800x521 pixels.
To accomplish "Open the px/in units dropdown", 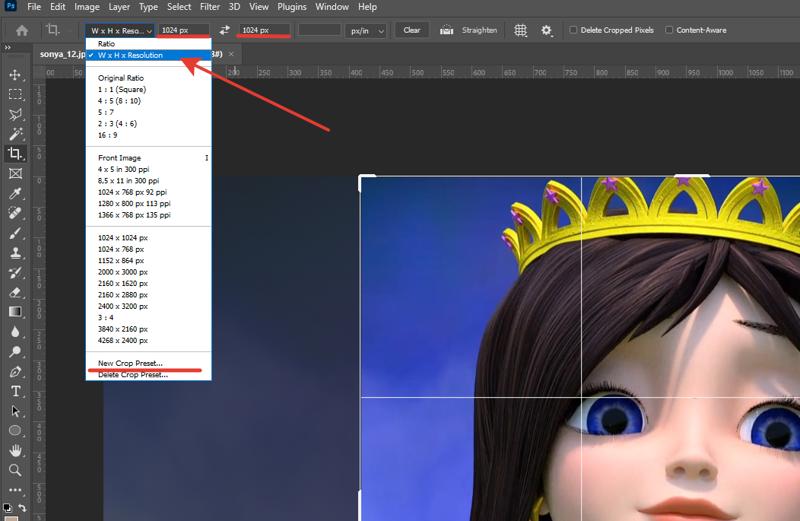I will [x=366, y=31].
